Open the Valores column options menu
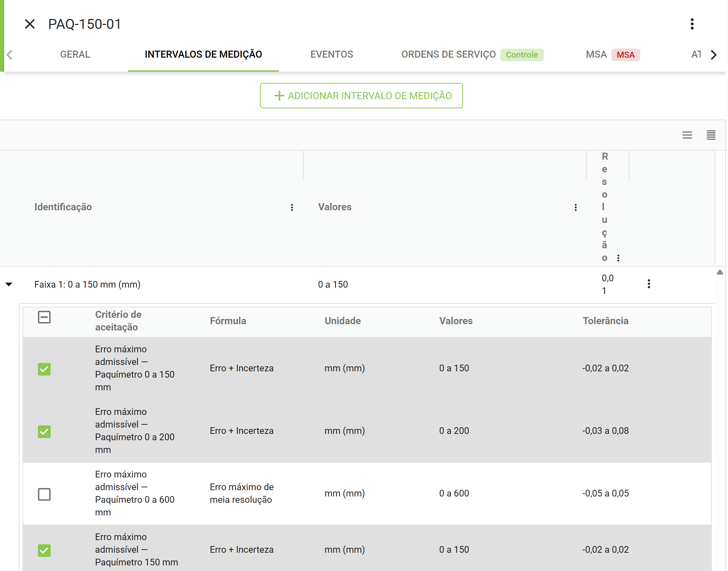This screenshot has height=571, width=728. pyautogui.click(x=576, y=207)
